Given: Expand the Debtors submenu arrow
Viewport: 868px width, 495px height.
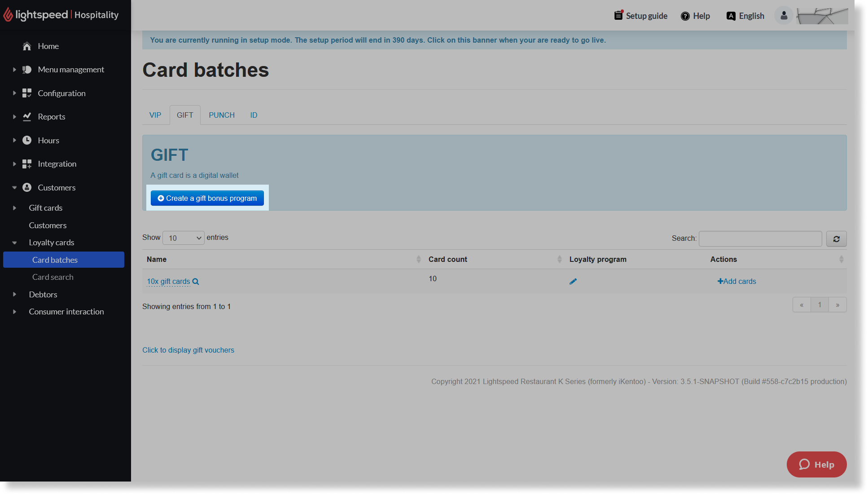Looking at the screenshot, I should tap(14, 295).
